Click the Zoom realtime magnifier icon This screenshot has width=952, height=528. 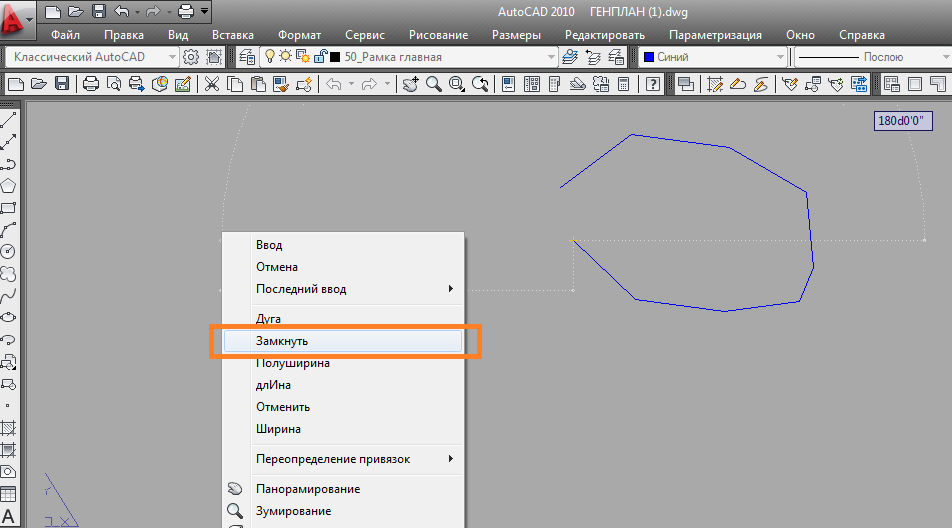(x=434, y=84)
